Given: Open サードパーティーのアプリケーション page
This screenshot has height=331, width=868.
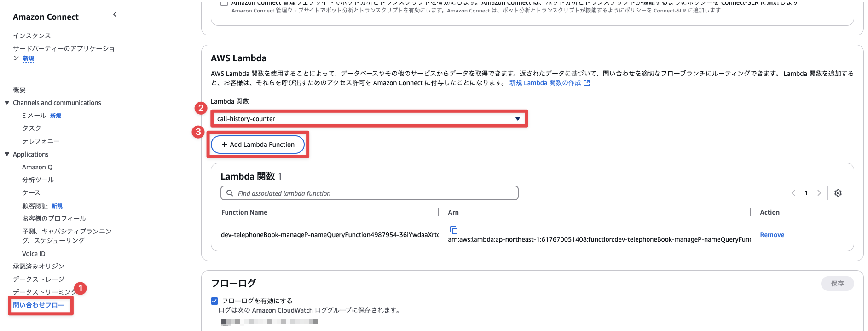Looking at the screenshot, I should point(64,53).
